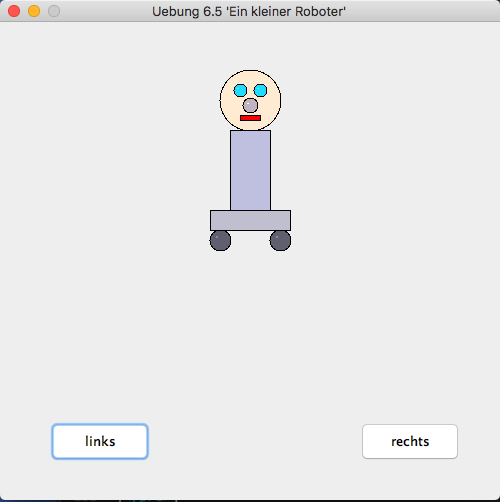This screenshot has height=502, width=500.
Task: Click the empty space between the two buttons
Action: [255, 441]
